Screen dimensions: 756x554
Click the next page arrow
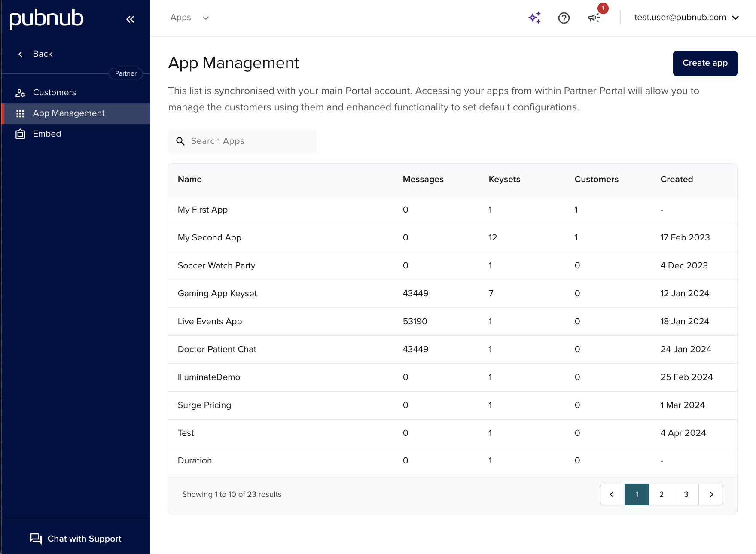[x=711, y=494]
